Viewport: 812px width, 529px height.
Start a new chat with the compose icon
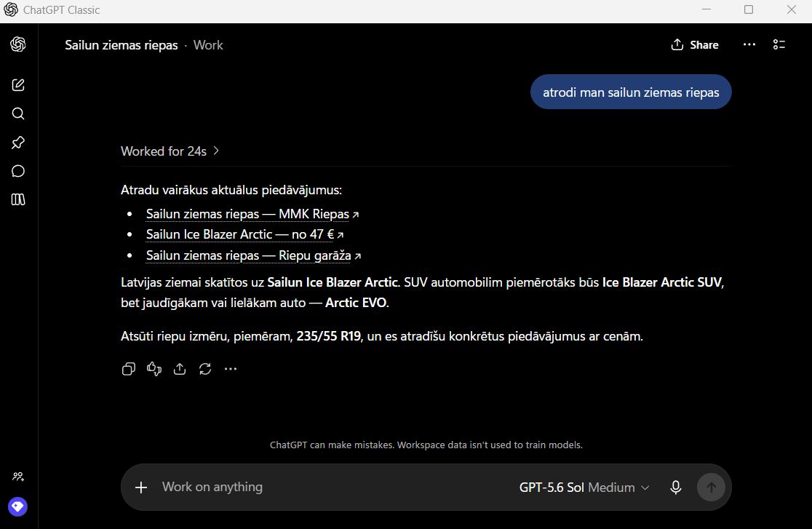(x=18, y=85)
